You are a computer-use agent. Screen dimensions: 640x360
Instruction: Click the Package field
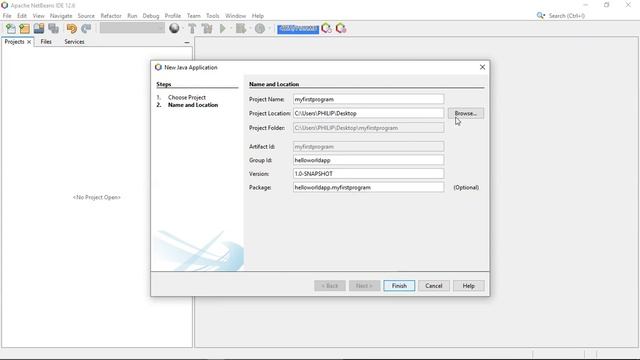tap(368, 187)
